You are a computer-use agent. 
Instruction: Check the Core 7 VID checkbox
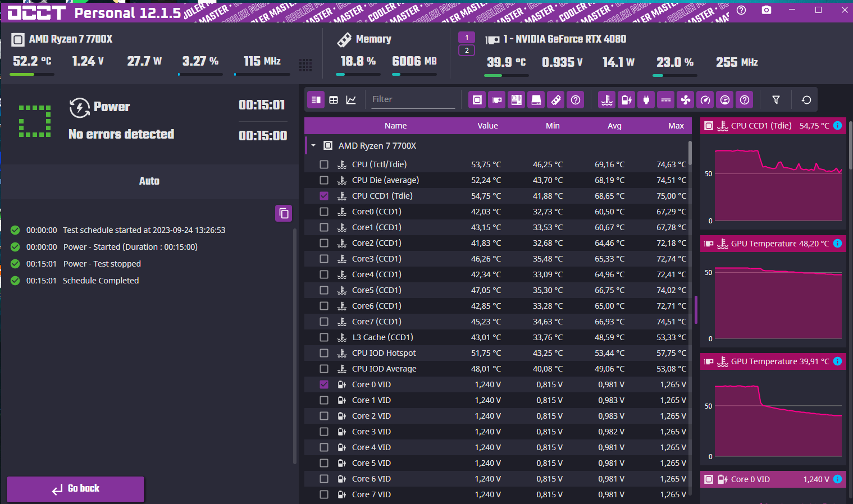point(324,494)
